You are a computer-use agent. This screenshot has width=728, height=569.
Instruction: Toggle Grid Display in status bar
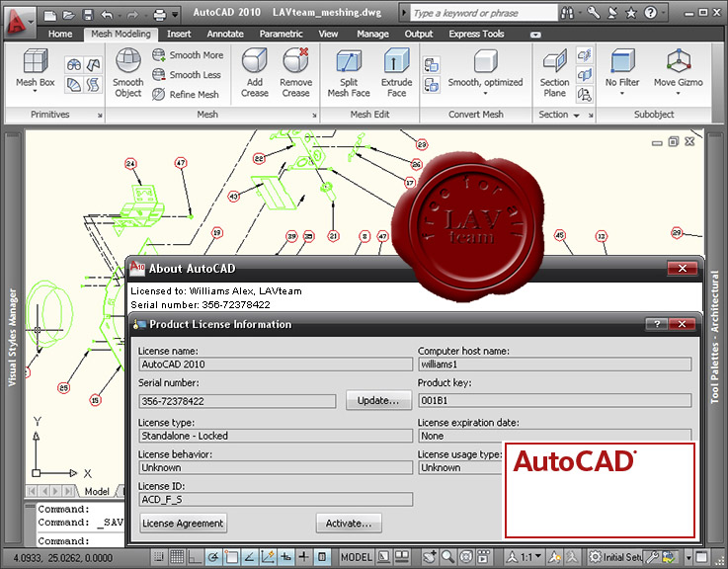[177, 556]
